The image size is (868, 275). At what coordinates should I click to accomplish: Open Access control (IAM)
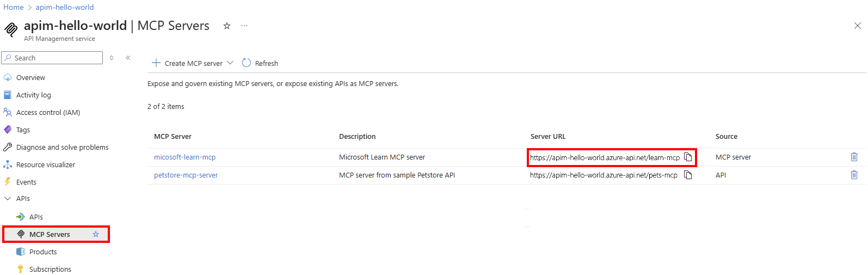click(x=48, y=112)
